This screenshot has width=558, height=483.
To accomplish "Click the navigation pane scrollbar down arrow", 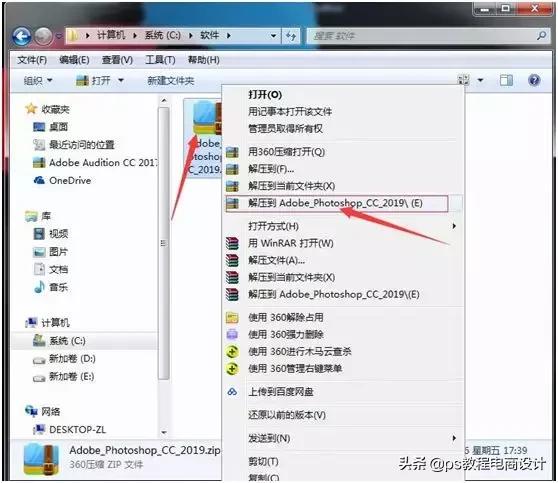I will coord(164,432).
